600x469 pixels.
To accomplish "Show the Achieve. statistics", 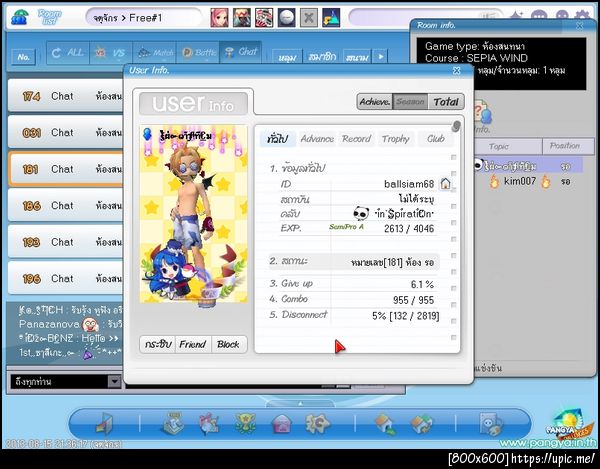I will click(375, 102).
